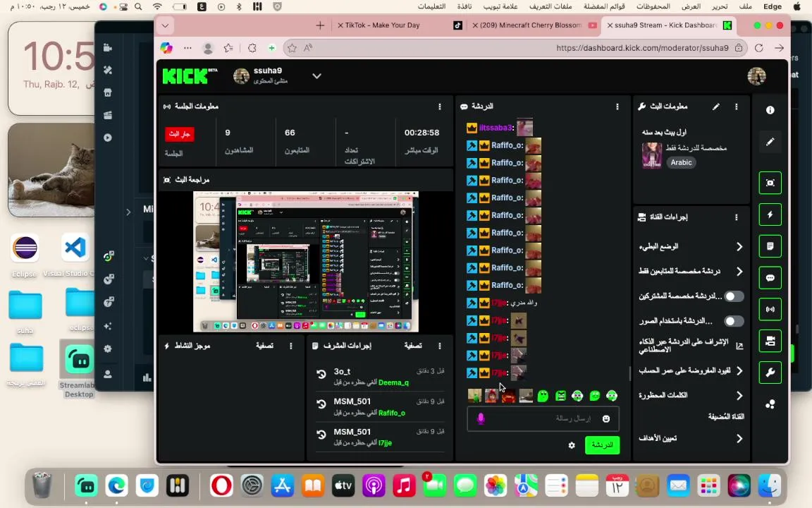Click the send message input field
812x508 pixels.
coord(543,419)
